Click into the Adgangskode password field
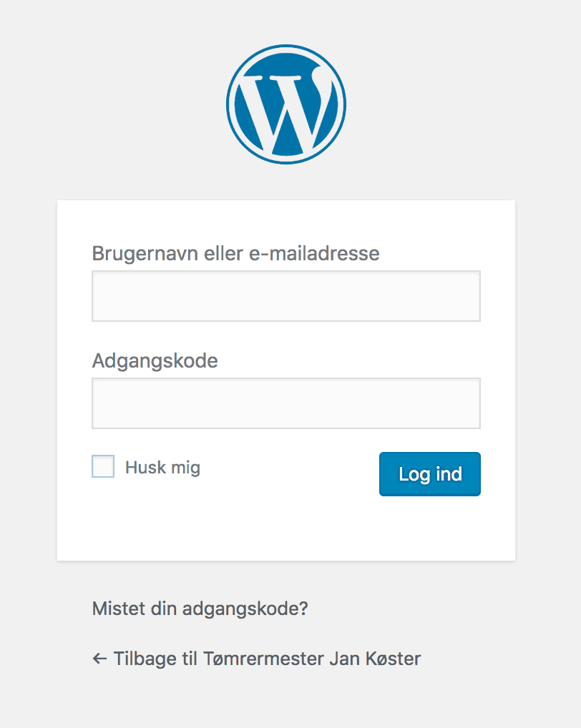 point(286,403)
